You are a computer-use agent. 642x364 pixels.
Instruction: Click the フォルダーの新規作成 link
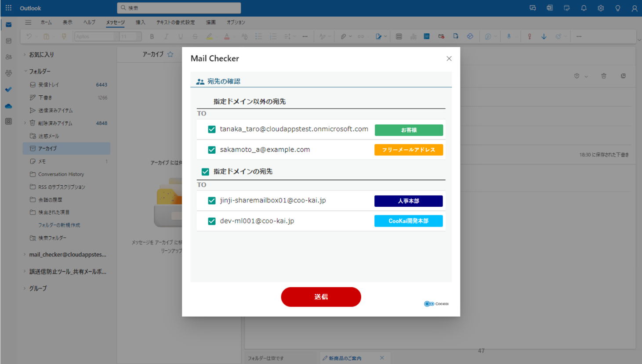point(59,225)
